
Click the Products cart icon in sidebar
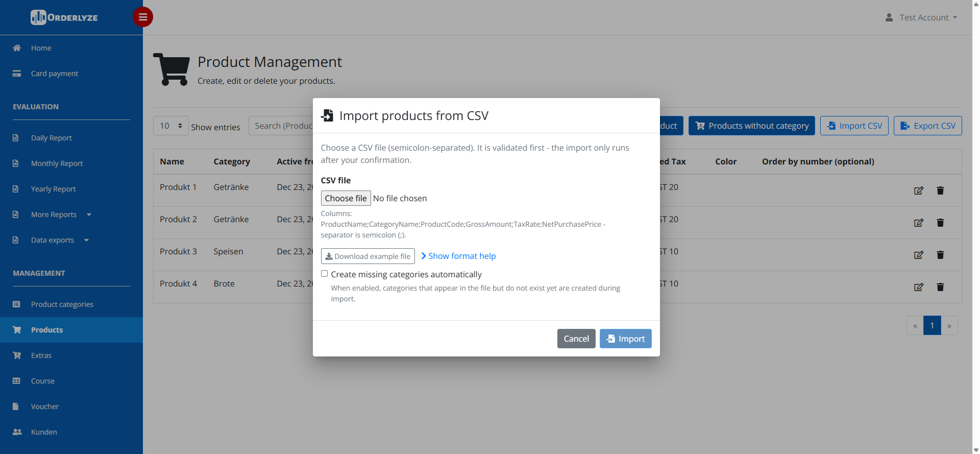click(17, 330)
